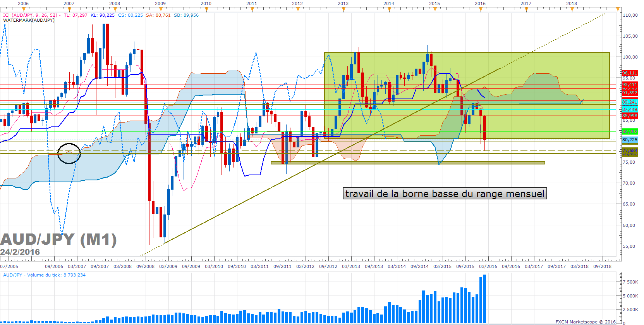This screenshot has width=644, height=325.
Task: Select the black circle drawing annotation
Action: pyautogui.click(x=69, y=153)
